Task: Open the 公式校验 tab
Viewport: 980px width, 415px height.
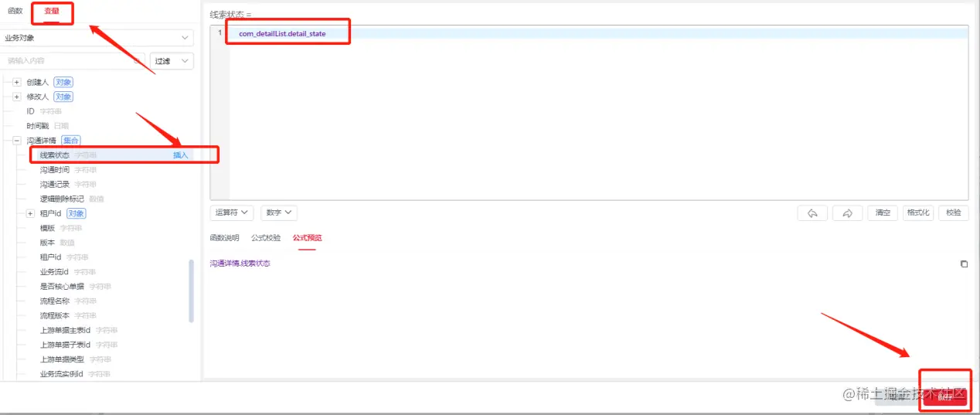Action: (266, 238)
